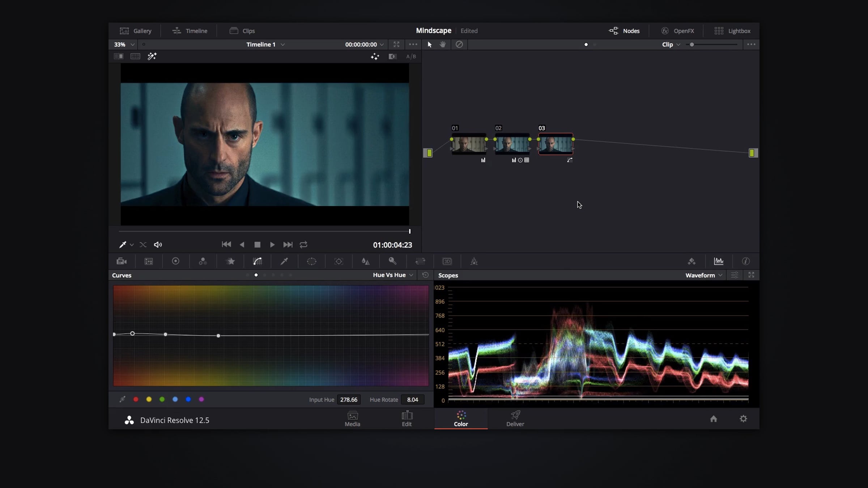Image resolution: width=868 pixels, height=488 pixels.
Task: Select the Curves palette icon
Action: click(x=258, y=261)
